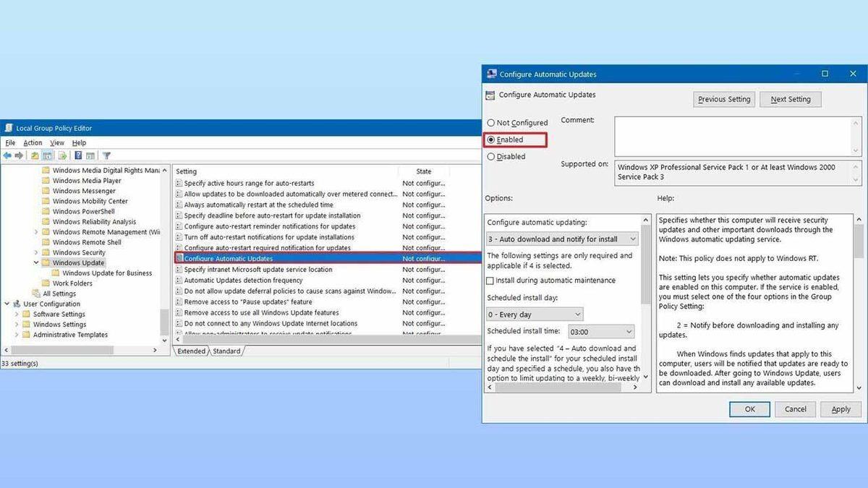This screenshot has height=488, width=868.
Task: Click the up-folder toolbar icon
Action: [35, 155]
